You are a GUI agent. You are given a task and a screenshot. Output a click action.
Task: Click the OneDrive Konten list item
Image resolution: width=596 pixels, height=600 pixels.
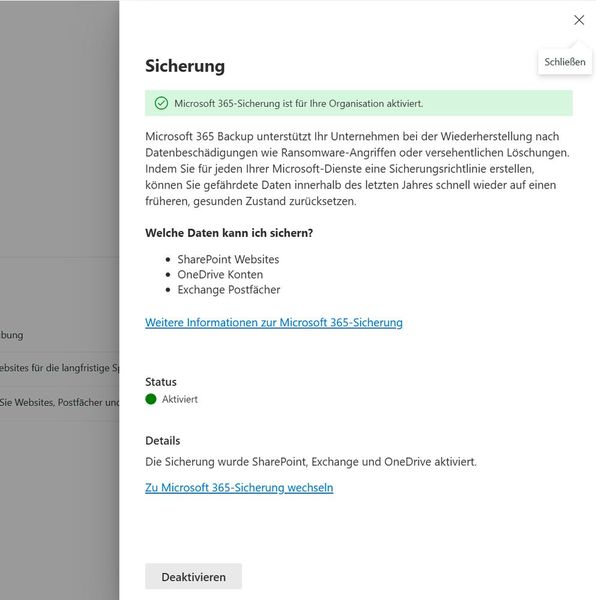(220, 274)
